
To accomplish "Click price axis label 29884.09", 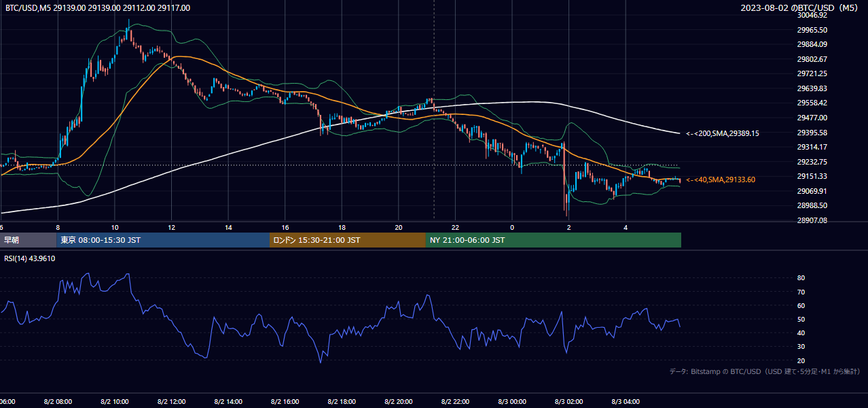I will (812, 44).
